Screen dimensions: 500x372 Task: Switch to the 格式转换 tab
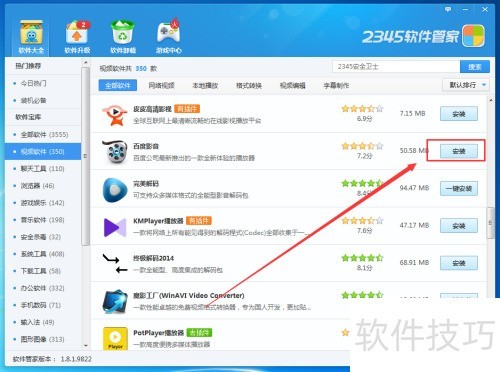pos(249,86)
